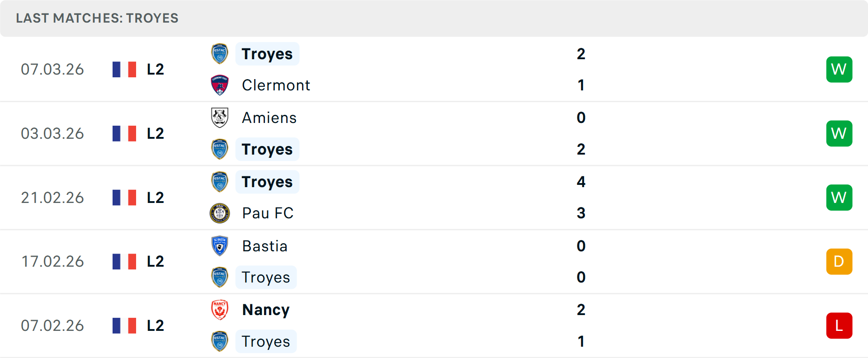Click the red L loss badge
Image resolution: width=868 pixels, height=358 pixels.
click(x=839, y=325)
